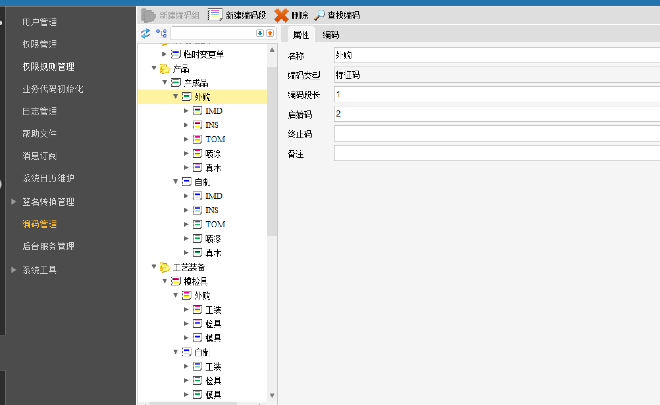Open 后台服务管理 in the sidebar

pos(48,246)
